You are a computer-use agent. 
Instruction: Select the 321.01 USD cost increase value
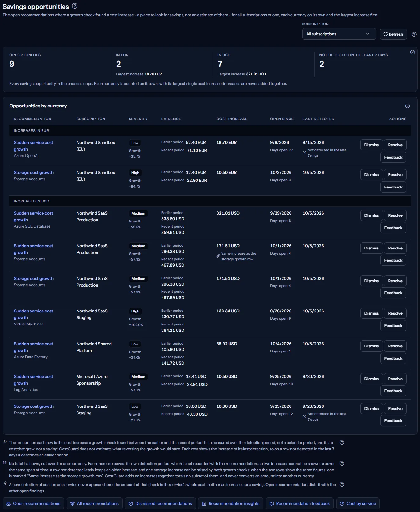click(228, 213)
